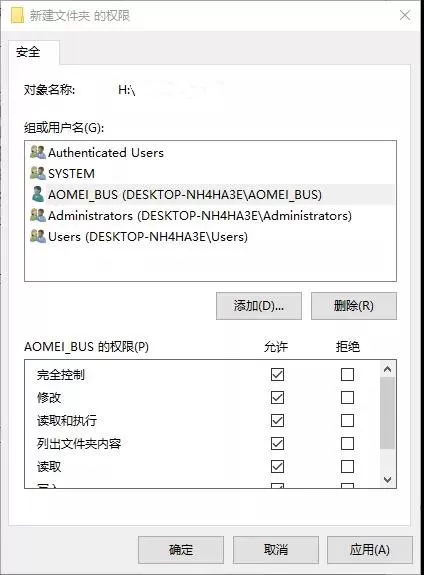Viewport: 424px width, 575px height.
Task: Close the permissions dialog window
Action: point(405,15)
